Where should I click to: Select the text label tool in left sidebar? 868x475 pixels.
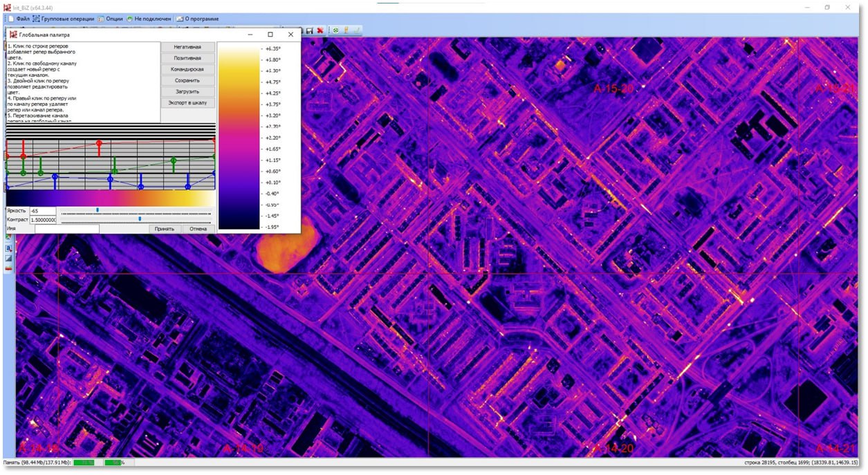tap(8, 248)
